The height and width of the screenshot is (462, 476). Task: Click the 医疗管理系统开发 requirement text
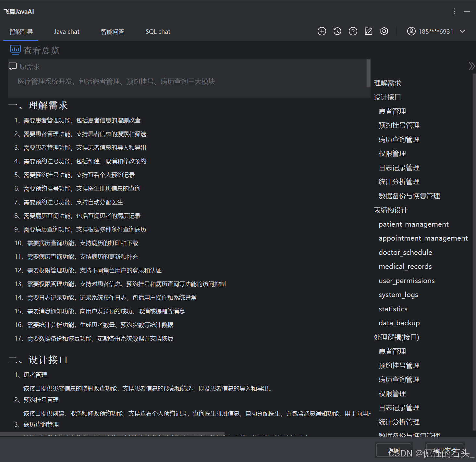116,81
